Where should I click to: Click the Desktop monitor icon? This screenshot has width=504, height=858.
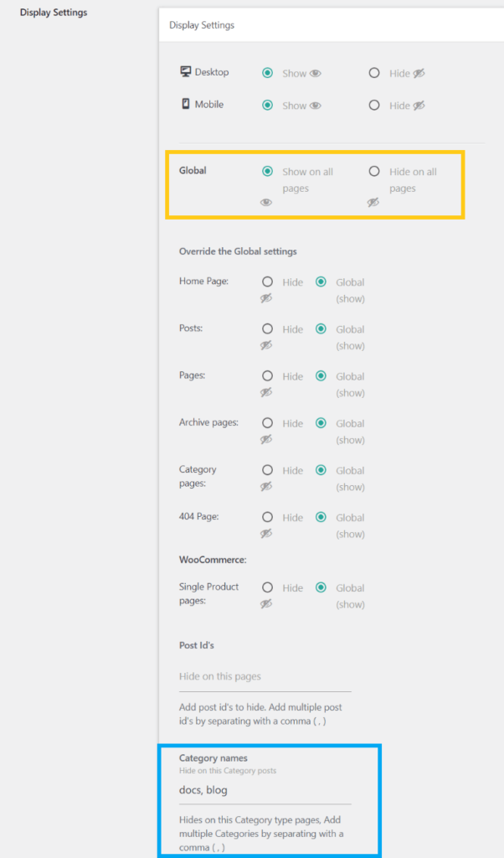(186, 72)
